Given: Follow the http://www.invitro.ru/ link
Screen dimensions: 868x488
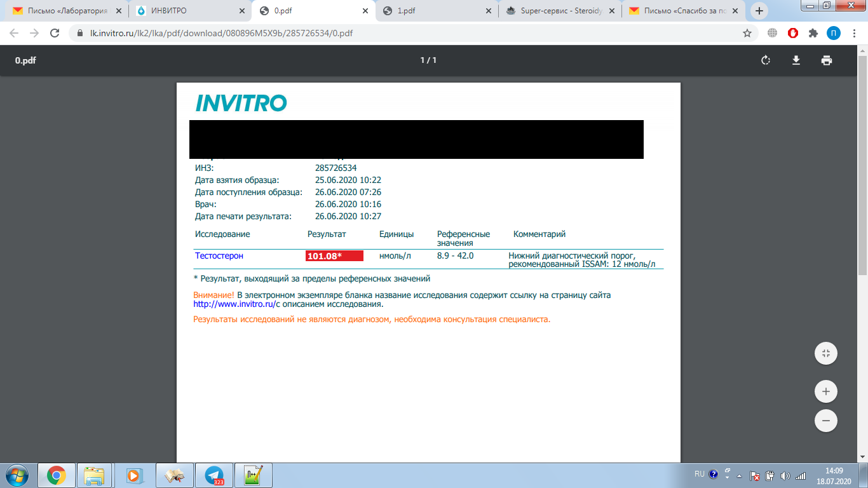Looking at the screenshot, I should coord(233,304).
